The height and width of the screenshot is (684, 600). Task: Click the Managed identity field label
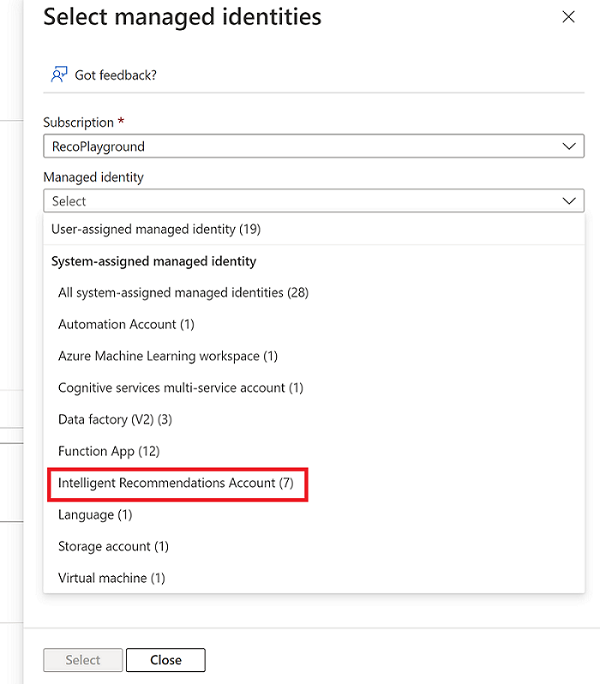93,178
